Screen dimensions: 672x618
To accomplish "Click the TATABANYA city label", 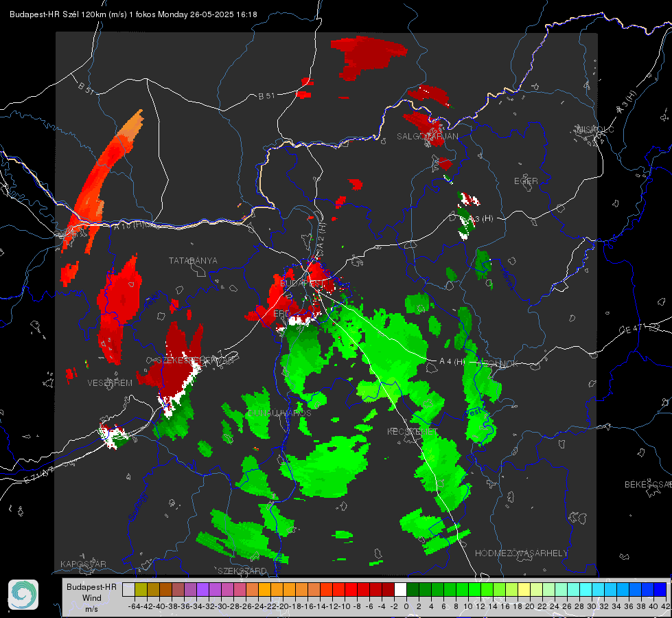I will point(193,261).
